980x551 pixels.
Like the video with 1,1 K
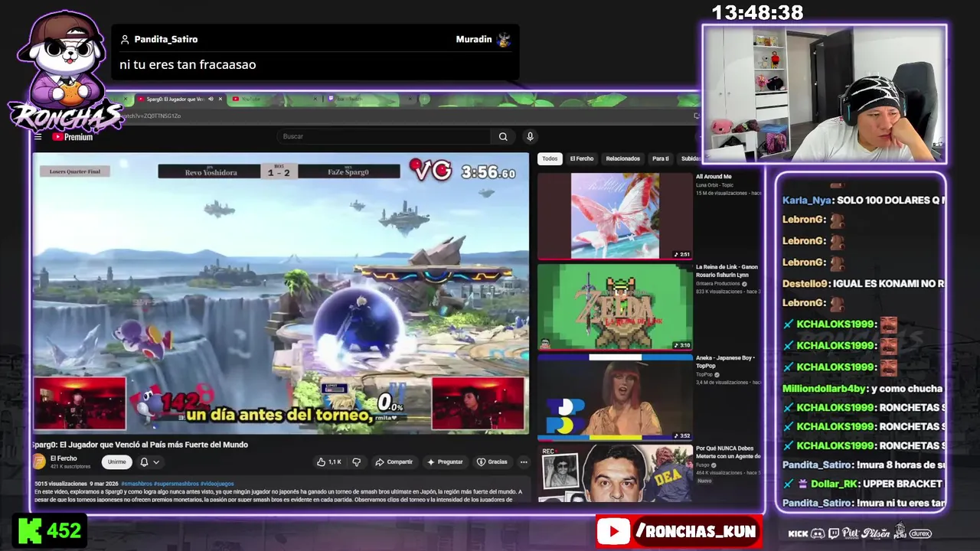click(x=329, y=462)
